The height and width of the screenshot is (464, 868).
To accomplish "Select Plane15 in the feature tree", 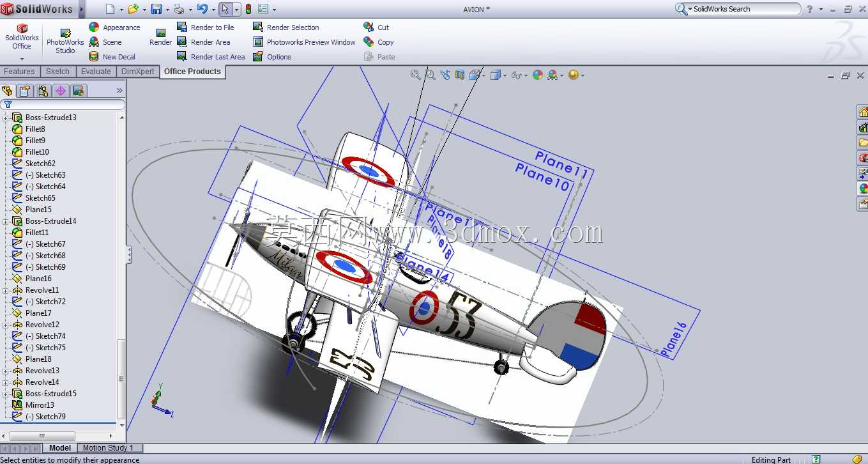I will 38,210.
